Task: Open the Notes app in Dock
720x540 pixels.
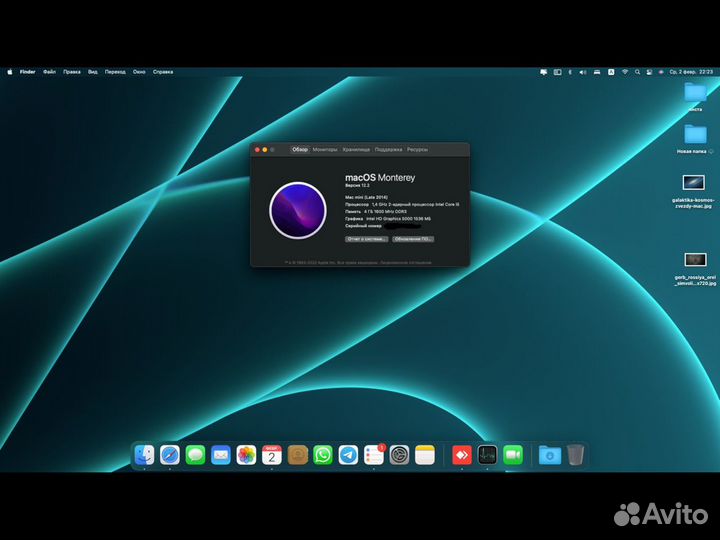Action: (425, 455)
